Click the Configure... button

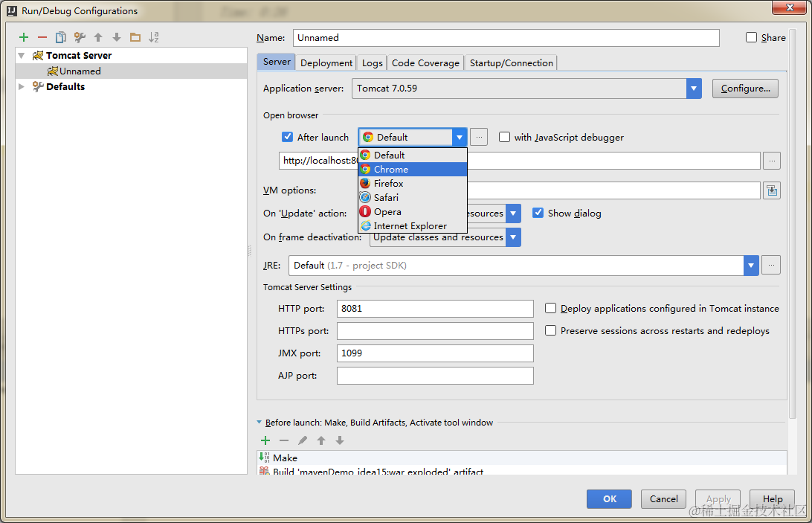745,89
